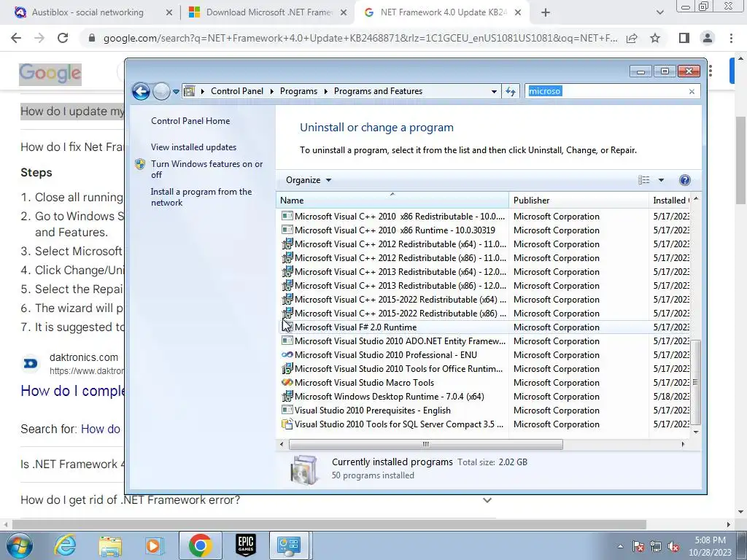747x560 pixels.
Task: Expand the view options dropdown arrow
Action: click(661, 180)
